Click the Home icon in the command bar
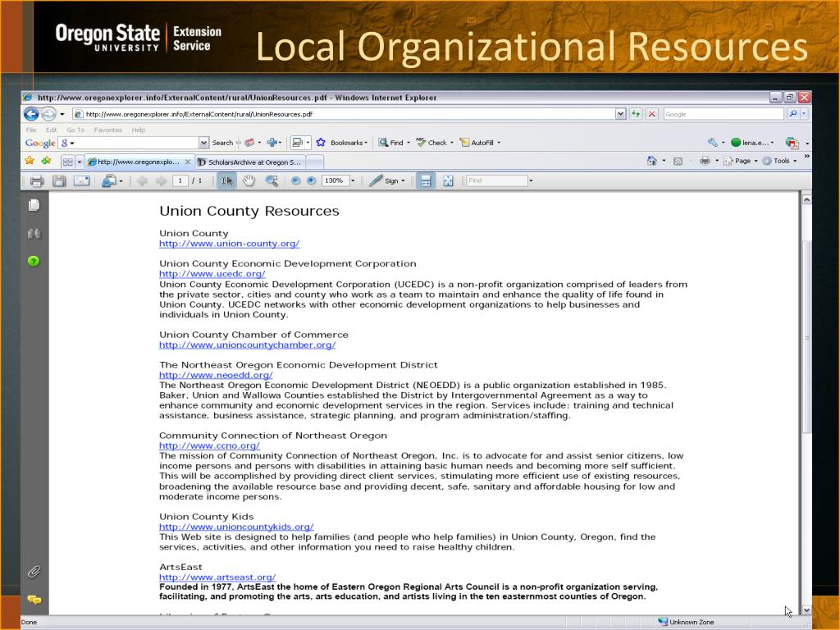Image resolution: width=840 pixels, height=630 pixels. tap(651, 161)
